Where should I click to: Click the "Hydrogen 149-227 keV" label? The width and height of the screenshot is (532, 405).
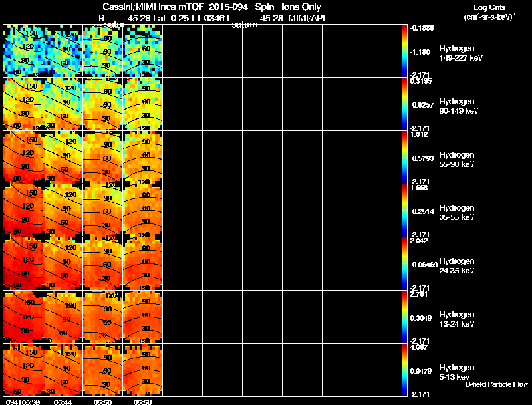460,53
